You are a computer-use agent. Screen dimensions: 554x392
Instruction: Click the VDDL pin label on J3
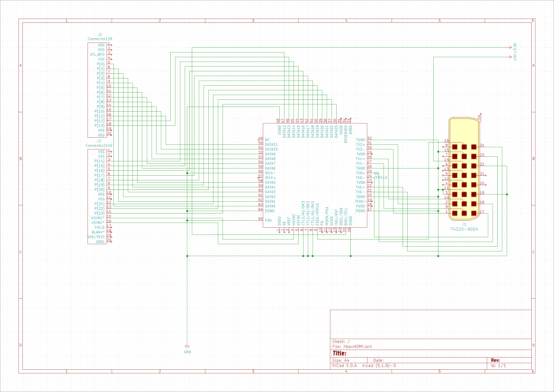click(100, 242)
